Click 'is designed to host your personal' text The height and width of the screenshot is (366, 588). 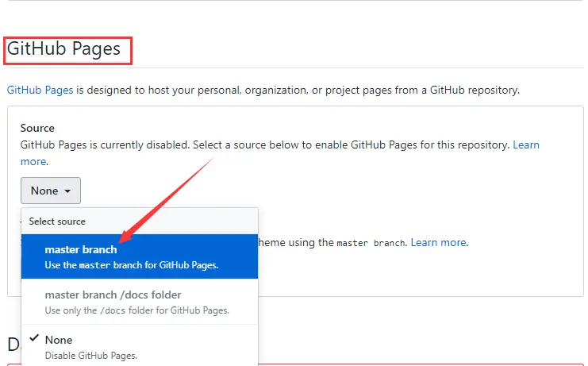coord(159,90)
